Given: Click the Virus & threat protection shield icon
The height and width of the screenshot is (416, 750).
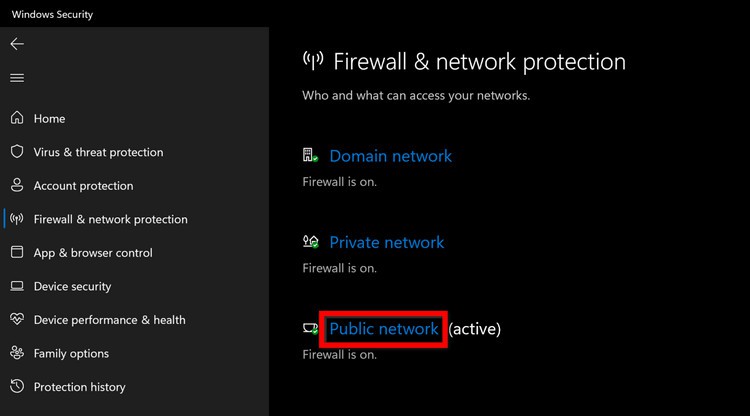Looking at the screenshot, I should coord(17,152).
